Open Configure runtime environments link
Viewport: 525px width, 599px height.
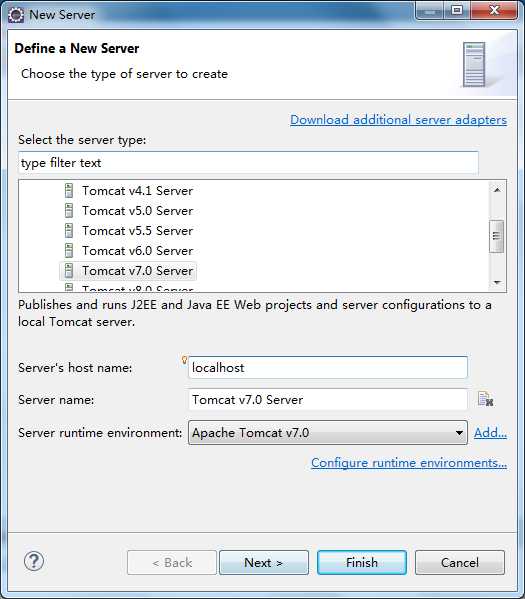[x=409, y=463]
